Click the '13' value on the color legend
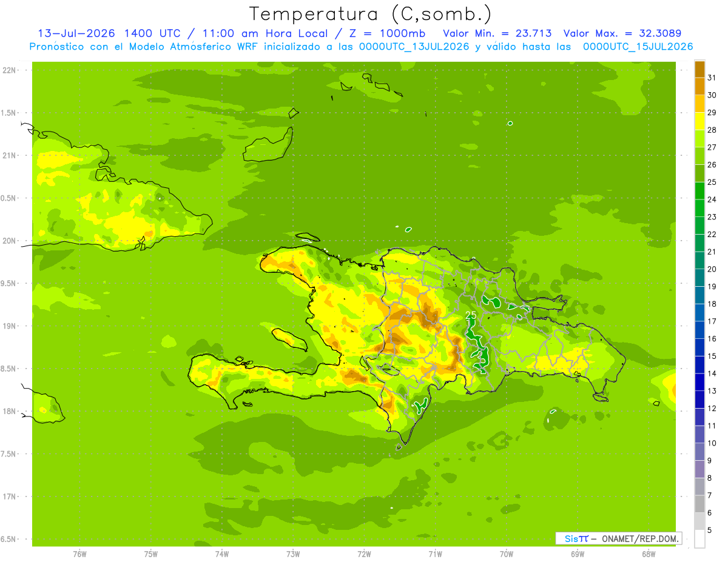Screen dimensions: 728x562 pos(712,390)
